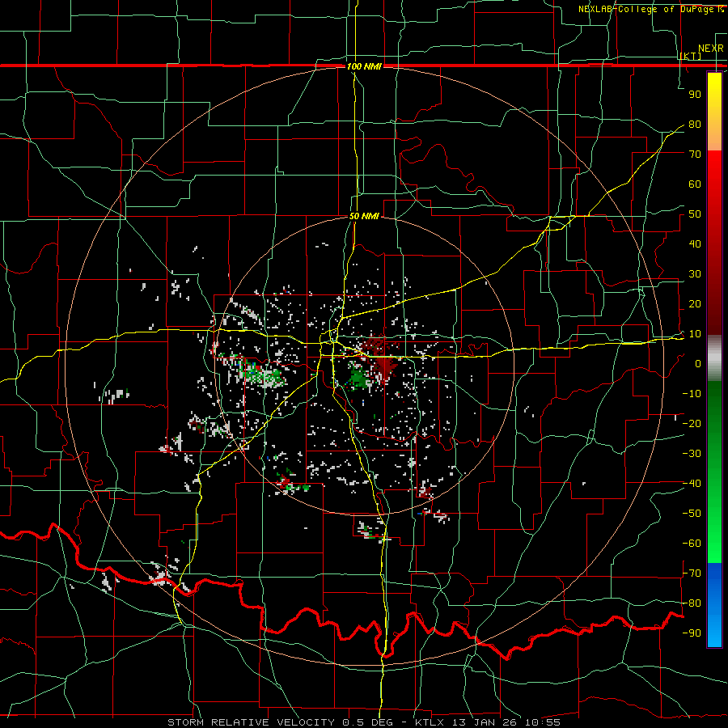Click the positive "10" color scale label
The width and height of the screenshot is (728, 728).
tap(695, 334)
